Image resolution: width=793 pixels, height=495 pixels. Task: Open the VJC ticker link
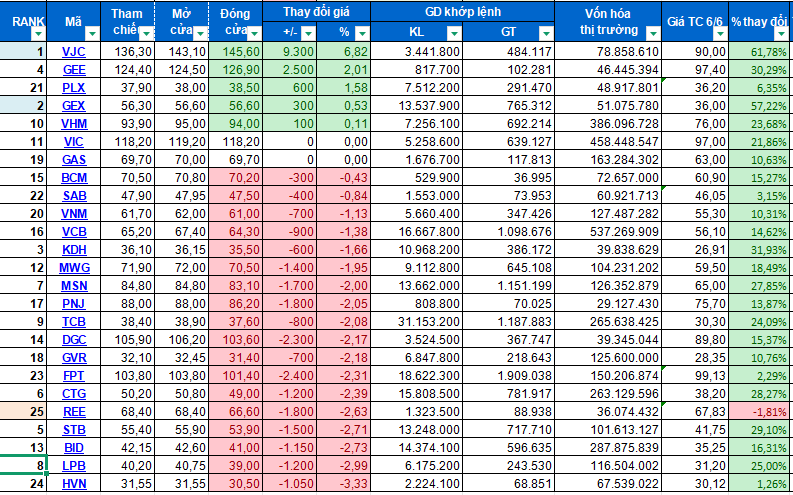73,52
